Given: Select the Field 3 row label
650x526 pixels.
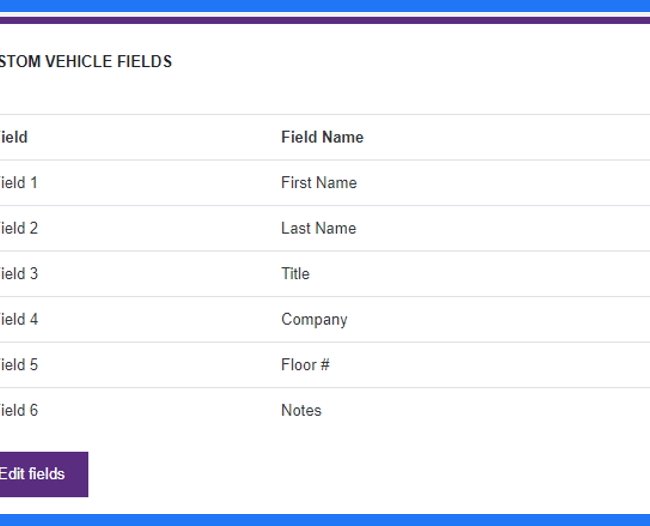Looking at the screenshot, I should 19,274.
